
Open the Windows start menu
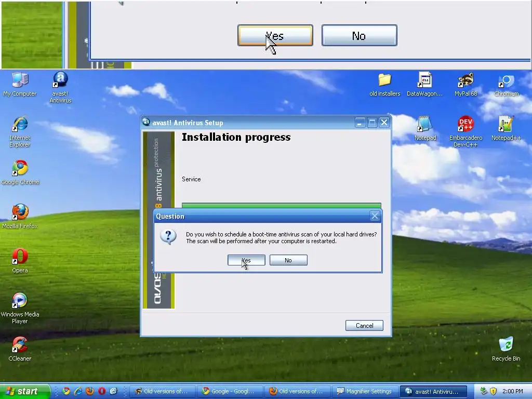pyautogui.click(x=24, y=391)
